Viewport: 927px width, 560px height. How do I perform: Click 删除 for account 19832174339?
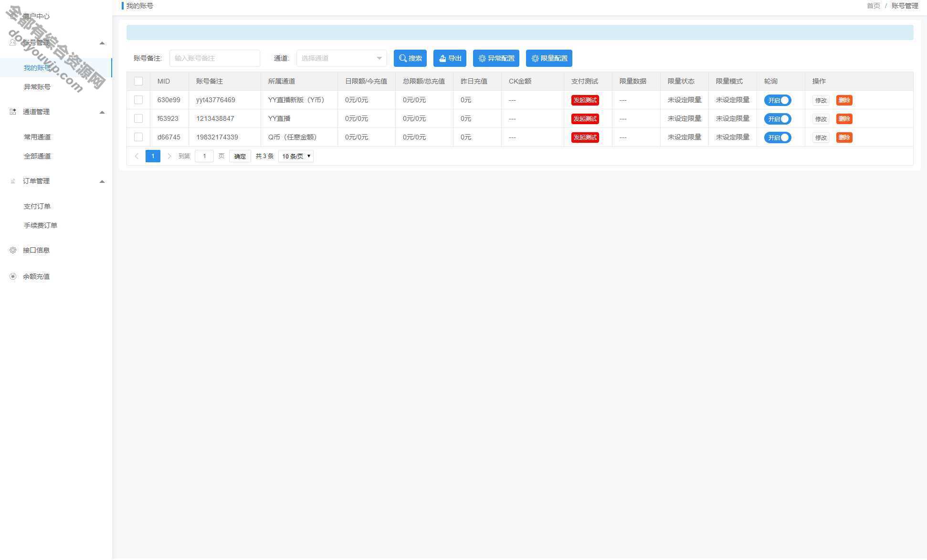844,137
